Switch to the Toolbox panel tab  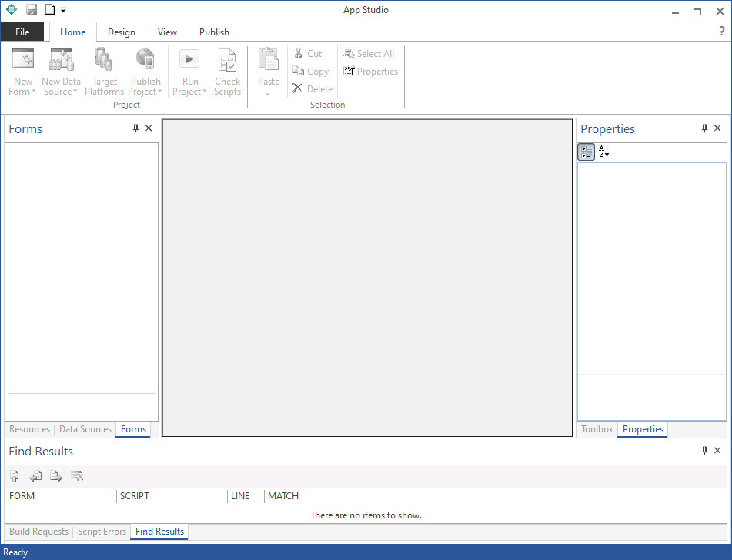tap(597, 429)
